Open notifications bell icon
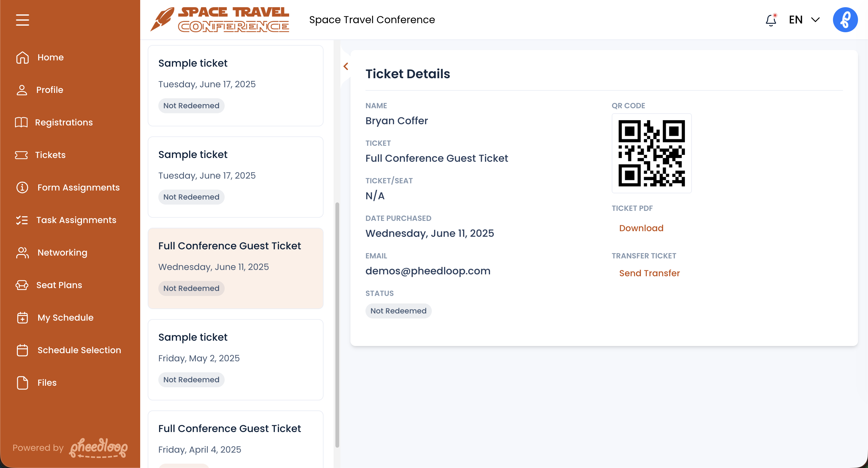Viewport: 868px width, 468px height. [771, 20]
